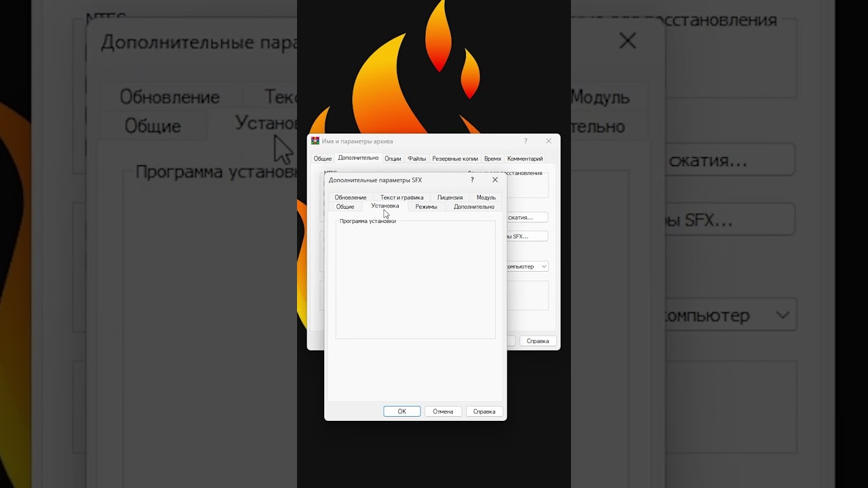
Task: Click WinRAR icon in archive dialog title bar
Action: (315, 141)
